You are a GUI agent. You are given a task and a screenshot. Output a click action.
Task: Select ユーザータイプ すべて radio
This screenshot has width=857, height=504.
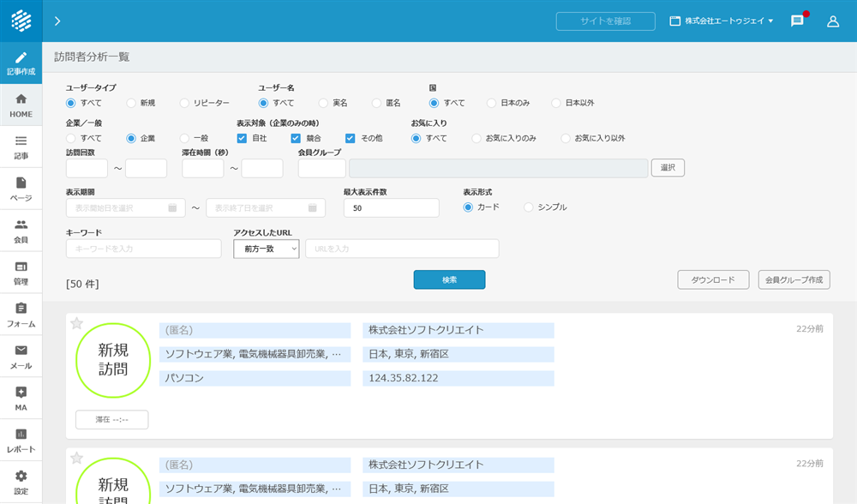(x=70, y=103)
